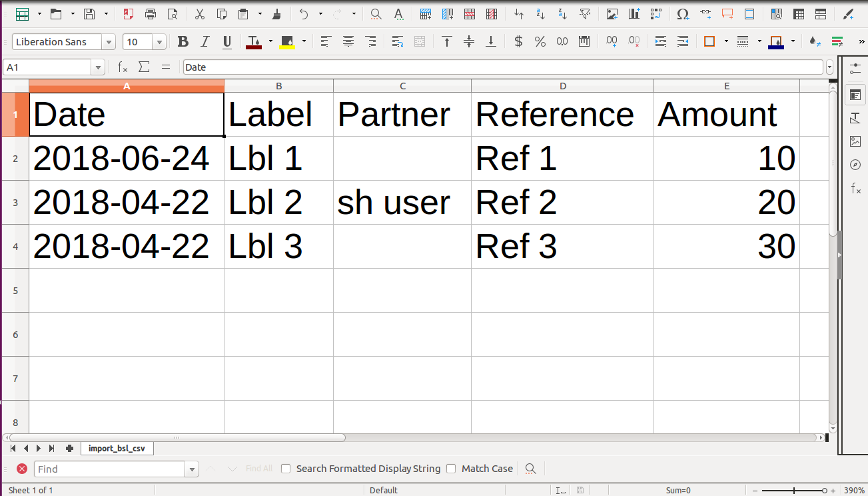The width and height of the screenshot is (868, 496).
Task: Close the Find toolbar
Action: coord(22,469)
